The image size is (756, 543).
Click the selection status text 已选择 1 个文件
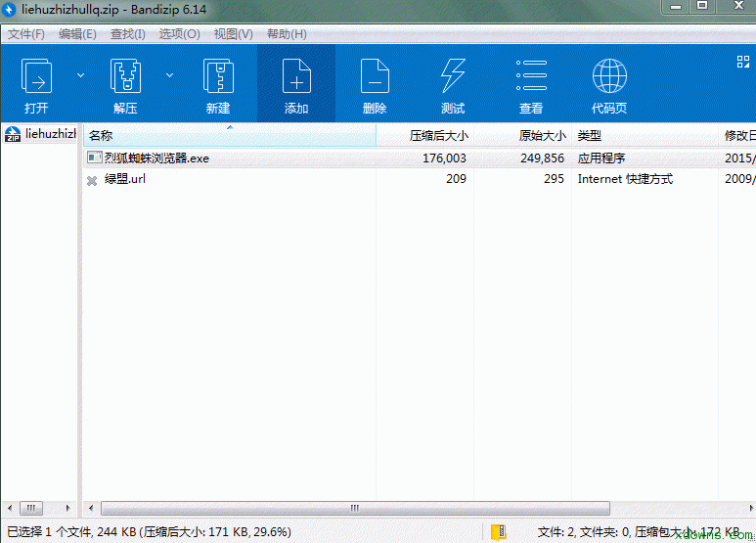click(x=49, y=532)
